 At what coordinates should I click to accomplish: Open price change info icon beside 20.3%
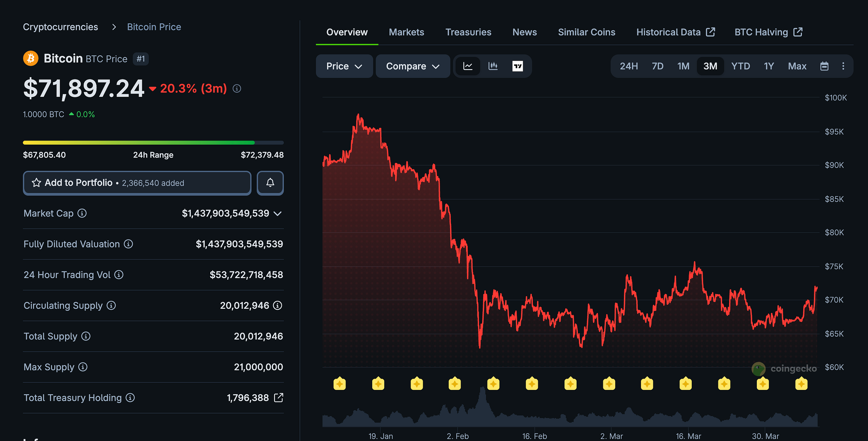[x=237, y=88]
